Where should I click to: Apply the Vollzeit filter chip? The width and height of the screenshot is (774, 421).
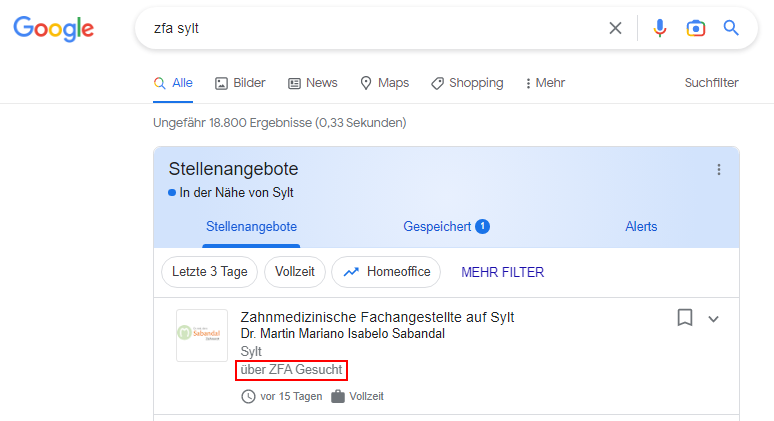(295, 272)
